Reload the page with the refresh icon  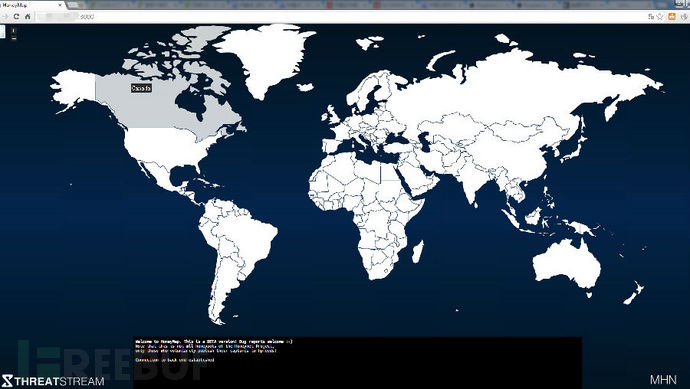(x=16, y=16)
